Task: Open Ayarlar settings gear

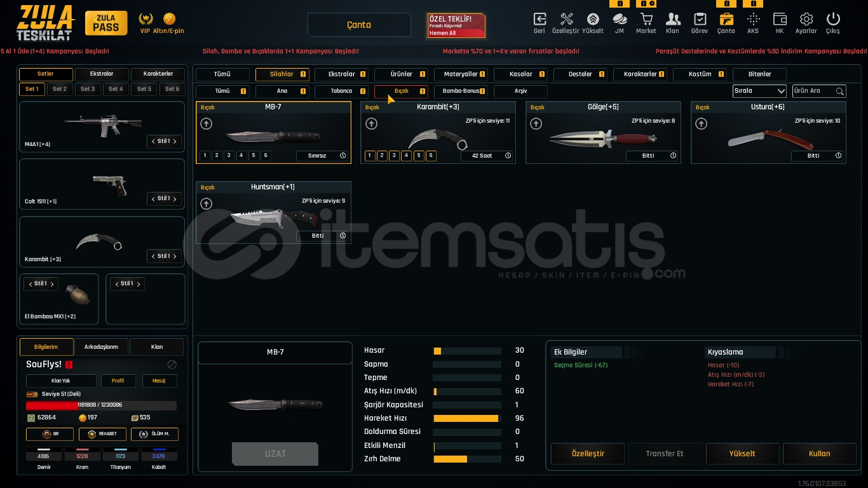Action: pyautogui.click(x=806, y=19)
